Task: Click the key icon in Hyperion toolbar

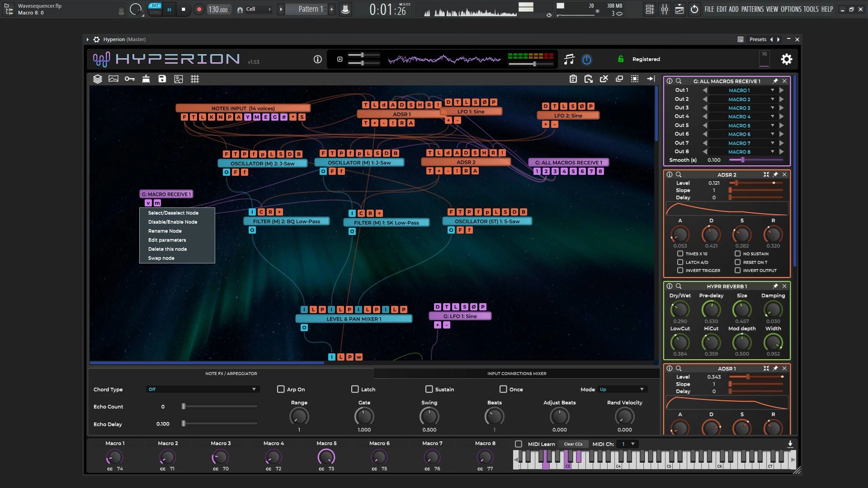Action: 130,79
